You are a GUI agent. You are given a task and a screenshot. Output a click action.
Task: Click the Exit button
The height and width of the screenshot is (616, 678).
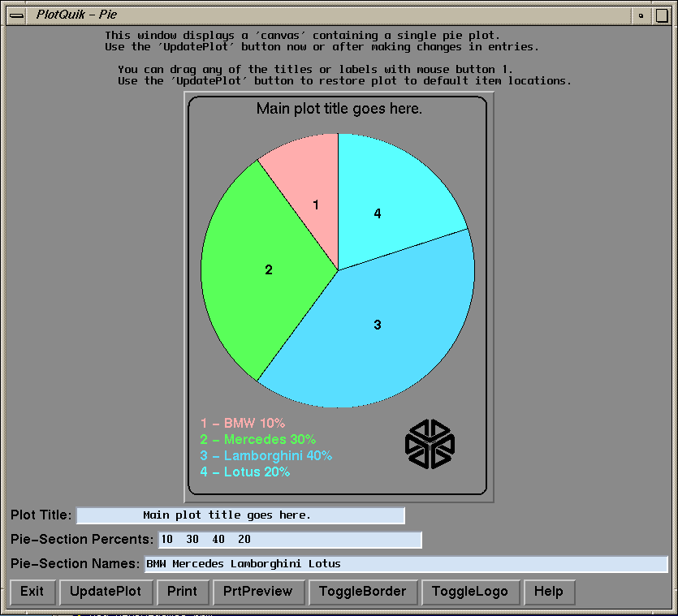[32, 592]
